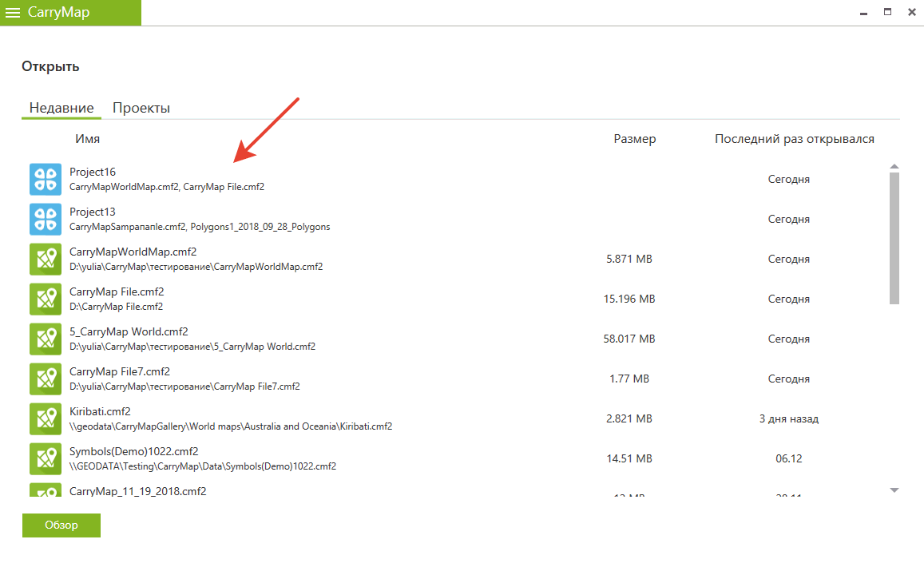
Task: Click the D:\CarryMap File.cmf2 path
Action: 116,307
